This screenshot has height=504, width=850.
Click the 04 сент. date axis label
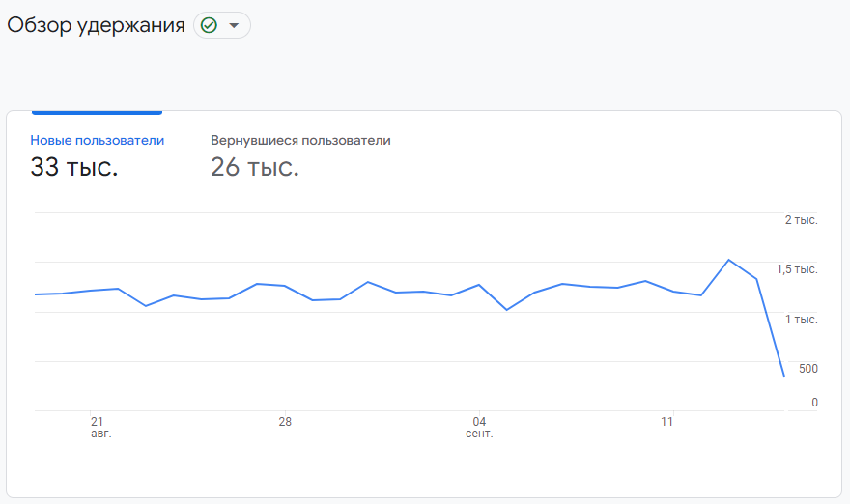pyautogui.click(x=479, y=427)
